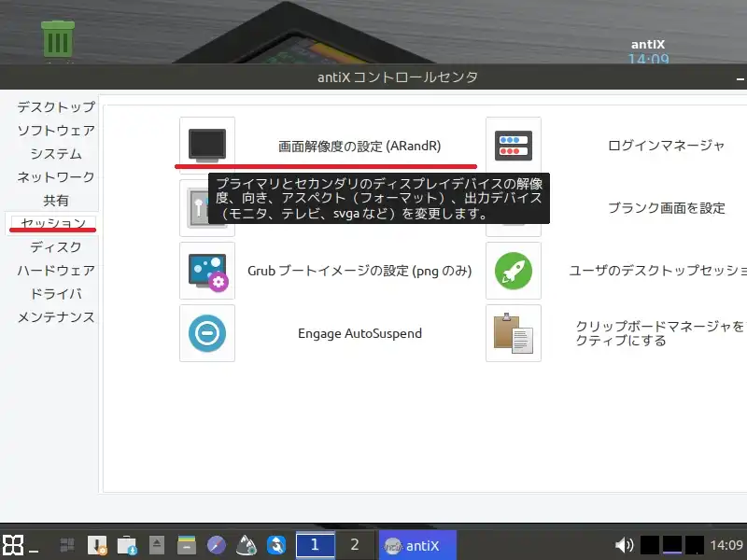Screen dimensions: 747x560
Task: Click the ARandR screen resolution monitor icon
Action: pyautogui.click(x=206, y=146)
